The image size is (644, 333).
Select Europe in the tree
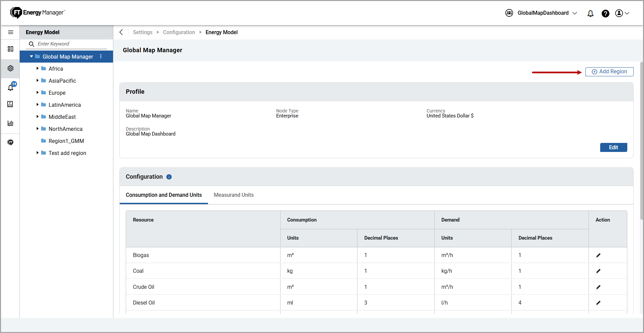(x=57, y=93)
